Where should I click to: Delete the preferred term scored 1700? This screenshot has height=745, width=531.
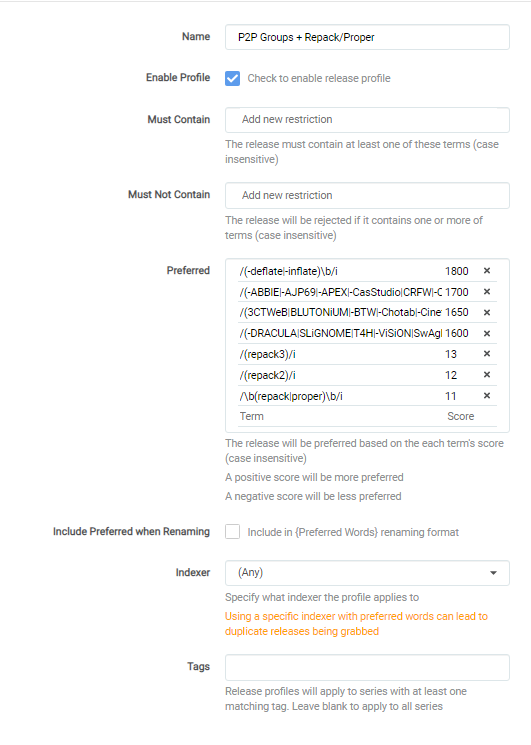[487, 292]
